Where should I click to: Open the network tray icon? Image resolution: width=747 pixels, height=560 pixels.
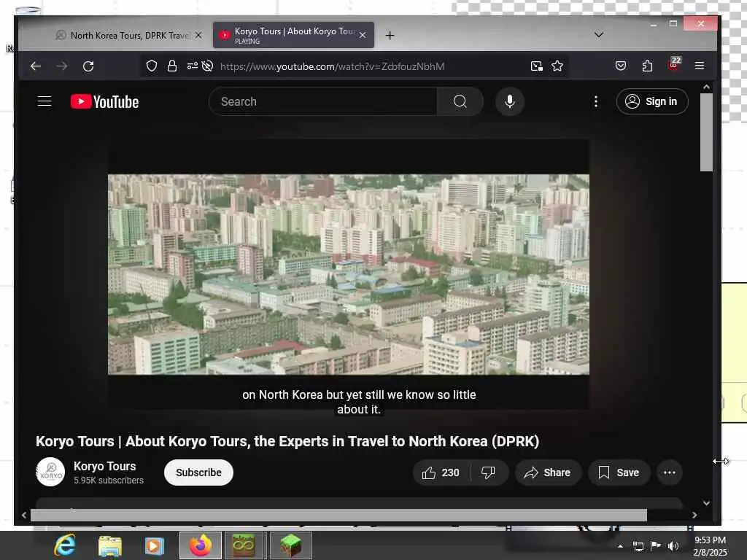pyautogui.click(x=638, y=546)
